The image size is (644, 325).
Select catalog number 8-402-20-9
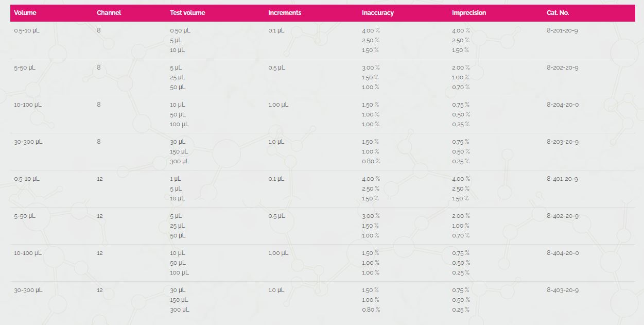click(562, 216)
